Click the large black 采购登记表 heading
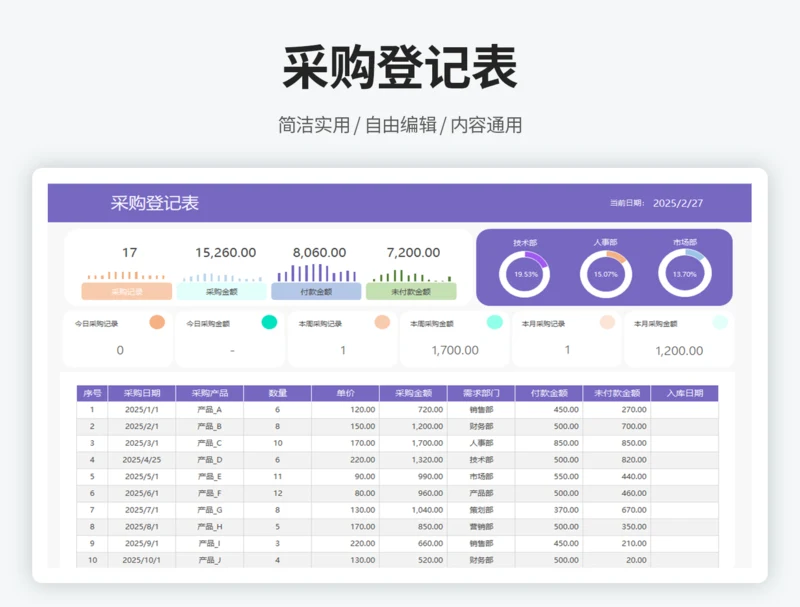The width and height of the screenshot is (800, 607). point(400,68)
